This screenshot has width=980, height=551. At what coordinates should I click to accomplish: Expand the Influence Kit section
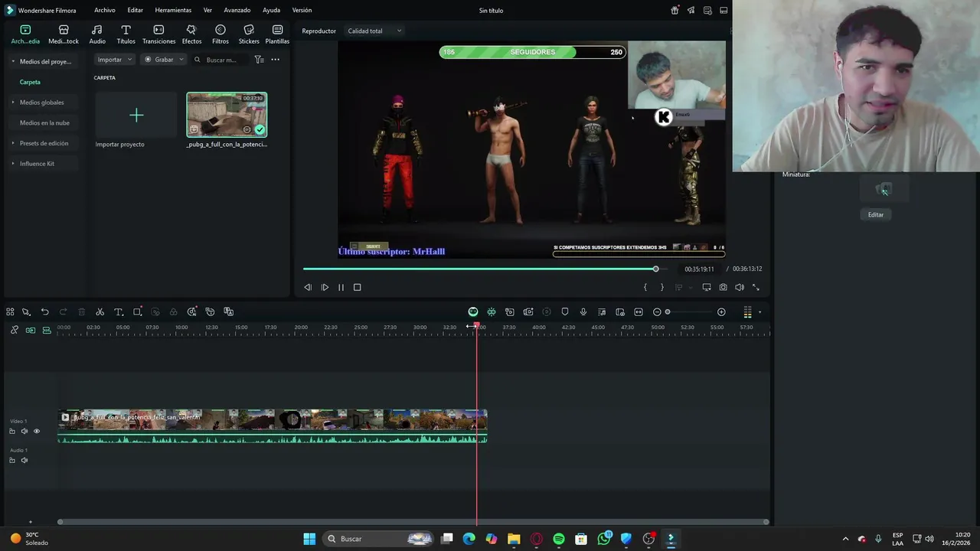click(13, 164)
